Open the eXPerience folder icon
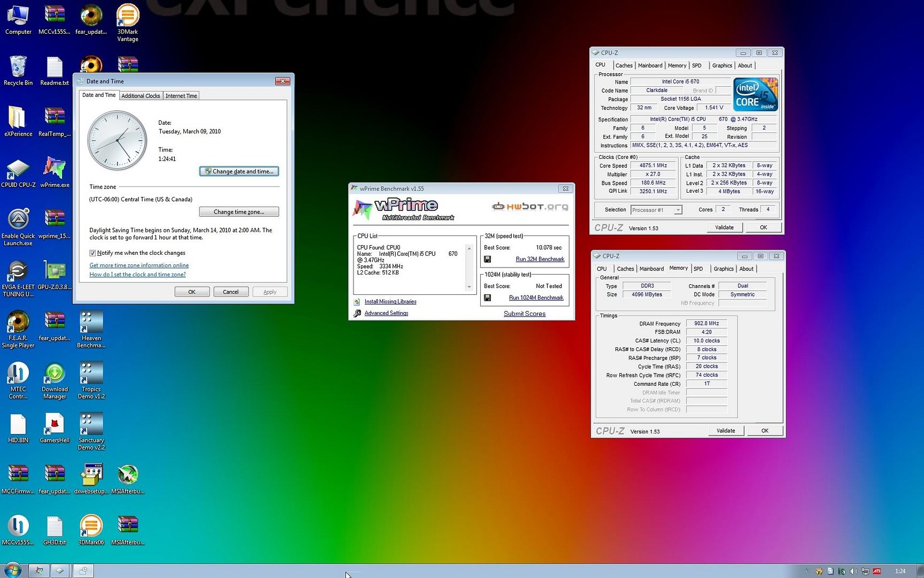Screen dimensions: 924x578 (18, 121)
